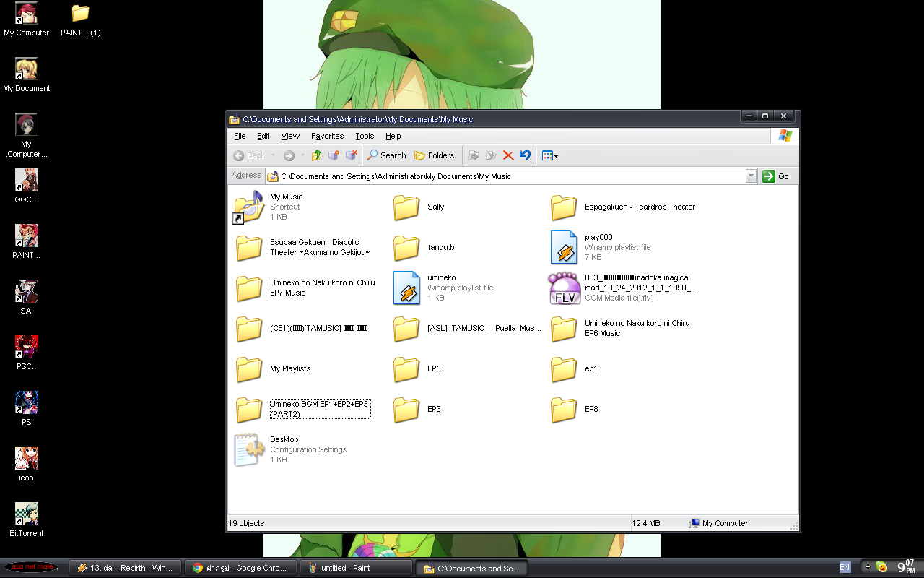Select the My Music shortcut icon
924x578 pixels.
point(249,207)
